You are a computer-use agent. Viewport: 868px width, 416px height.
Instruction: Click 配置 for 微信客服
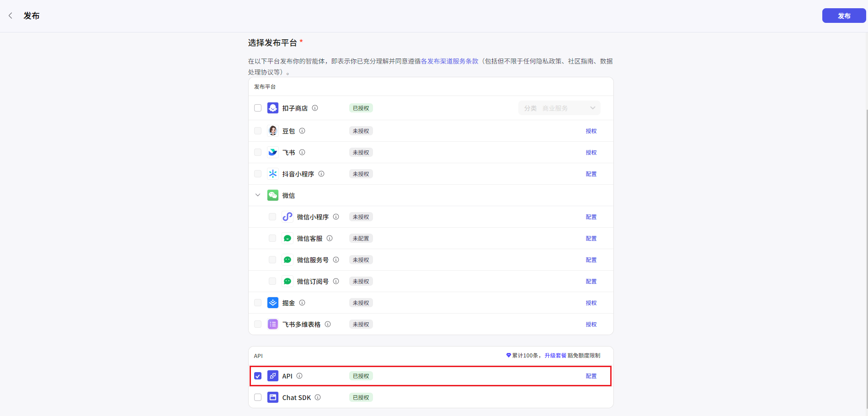click(x=591, y=238)
